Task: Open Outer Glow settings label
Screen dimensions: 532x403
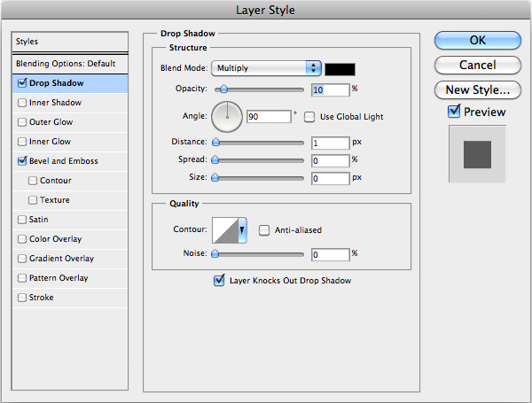Action: 51,122
